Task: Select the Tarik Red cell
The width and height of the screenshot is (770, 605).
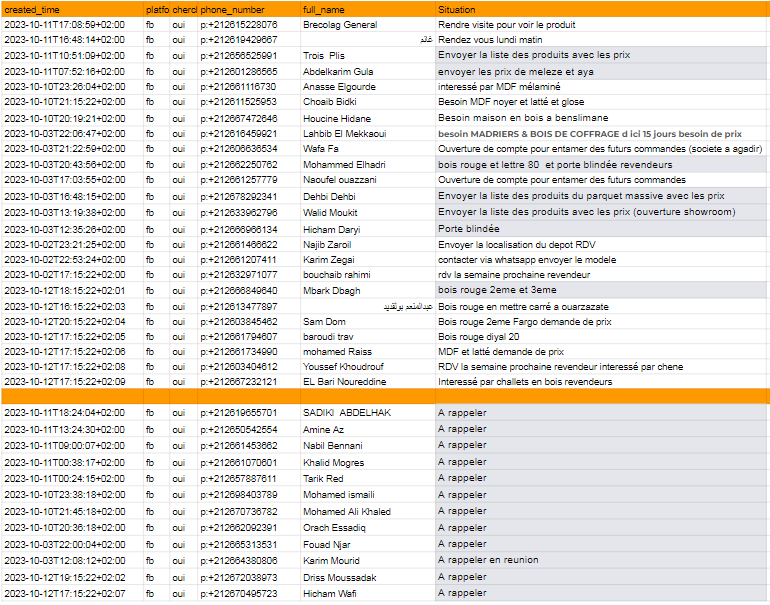Action: pyautogui.click(x=368, y=479)
